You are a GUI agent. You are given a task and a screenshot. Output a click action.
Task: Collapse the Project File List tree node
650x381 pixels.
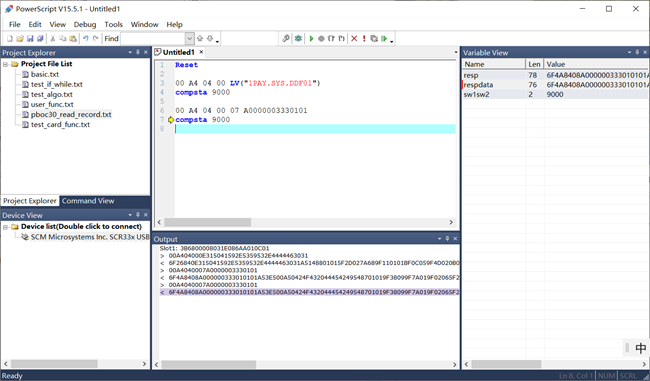coord(5,64)
